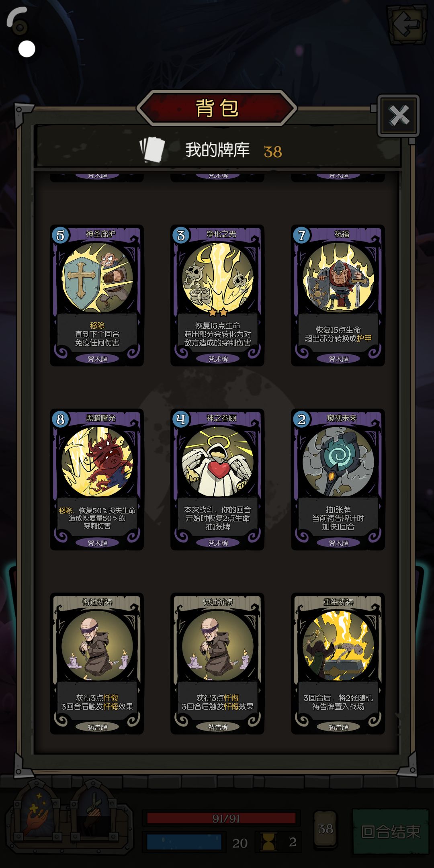Tap the back arrow icon
The width and height of the screenshot is (434, 868).
(407, 25)
